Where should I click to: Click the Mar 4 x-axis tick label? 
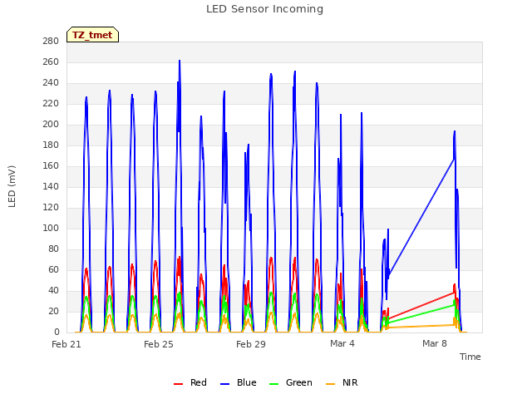(342, 343)
